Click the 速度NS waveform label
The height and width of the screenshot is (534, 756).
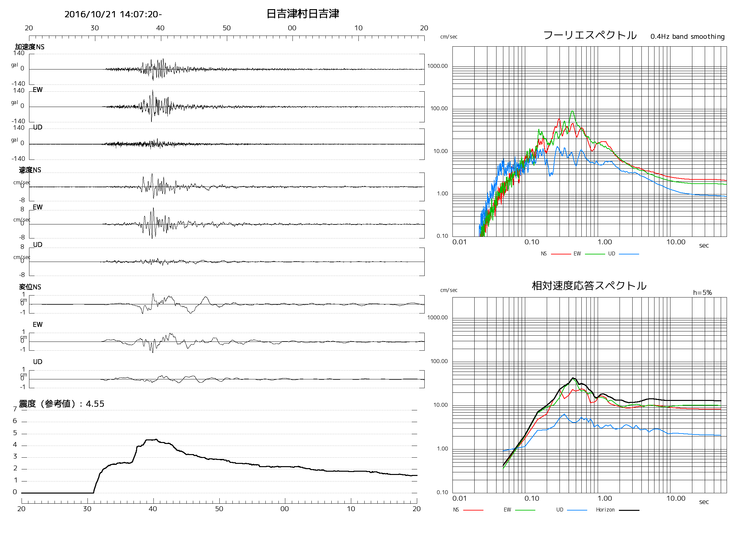[30, 170]
